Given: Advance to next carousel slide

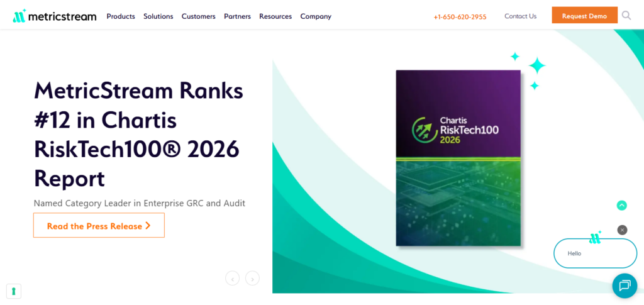Looking at the screenshot, I should pyautogui.click(x=252, y=279).
